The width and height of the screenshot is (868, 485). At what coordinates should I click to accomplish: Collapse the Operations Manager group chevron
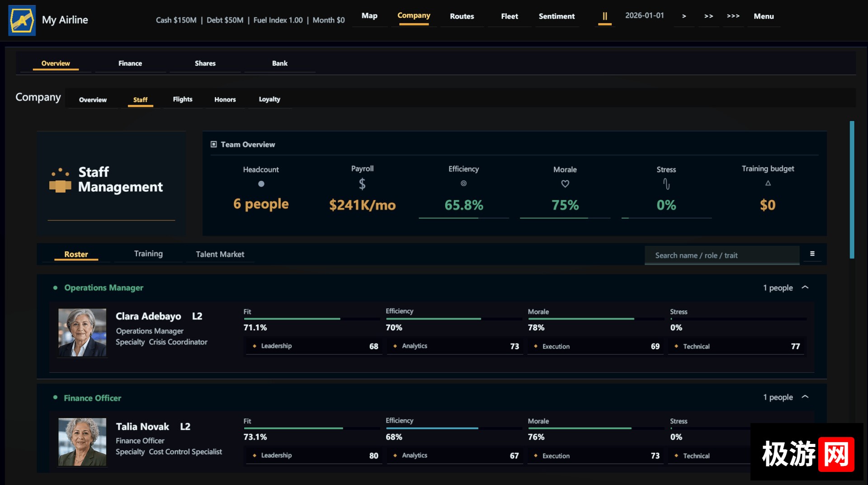[805, 287]
